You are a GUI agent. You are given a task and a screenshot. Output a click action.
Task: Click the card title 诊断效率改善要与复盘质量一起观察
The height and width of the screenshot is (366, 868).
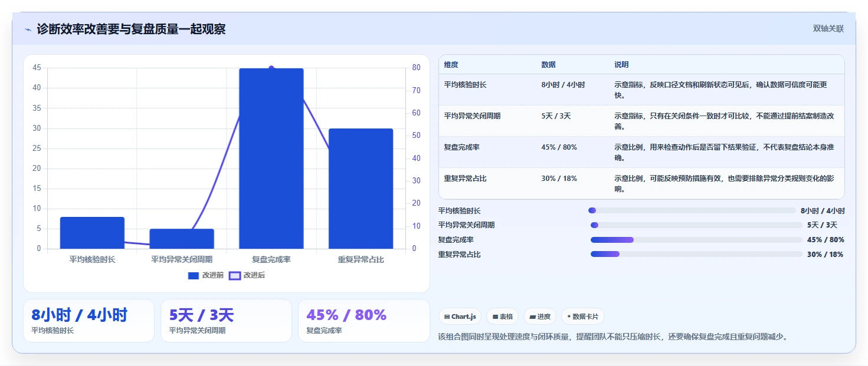tap(131, 29)
